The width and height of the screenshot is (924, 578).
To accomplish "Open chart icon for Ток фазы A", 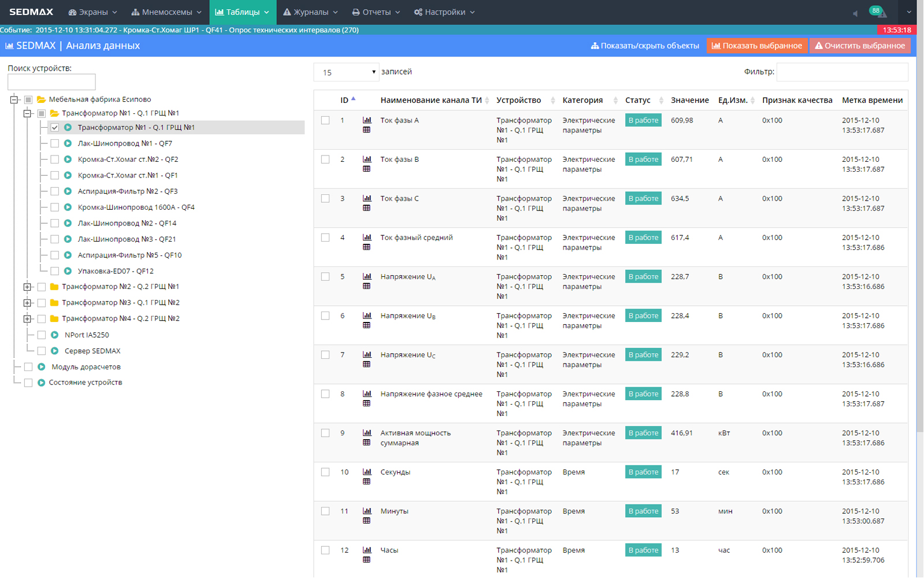I will click(x=367, y=120).
